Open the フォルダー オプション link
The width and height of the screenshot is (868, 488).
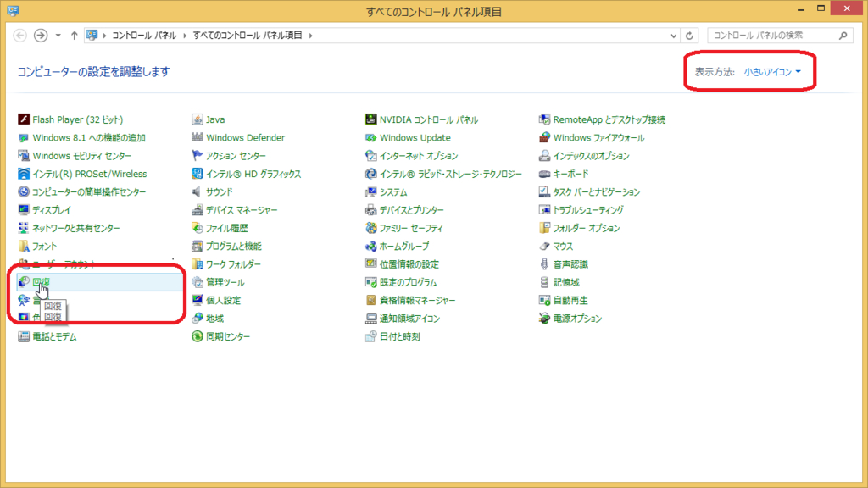point(587,228)
